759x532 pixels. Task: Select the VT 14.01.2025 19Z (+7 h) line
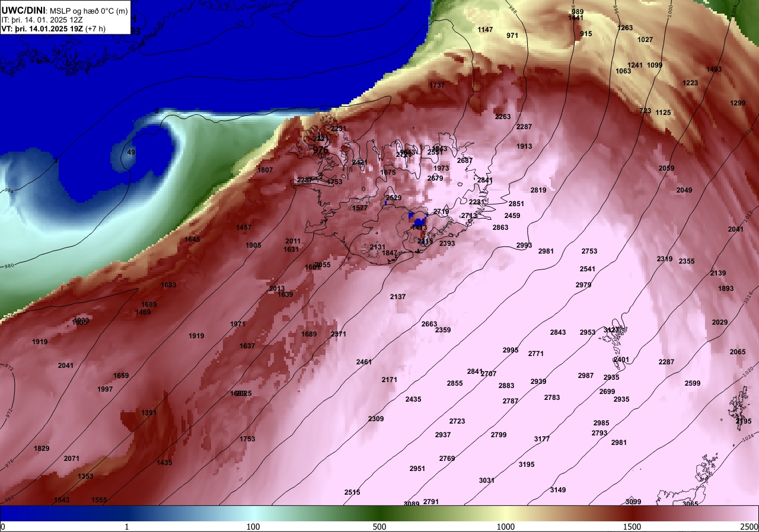tap(53, 28)
